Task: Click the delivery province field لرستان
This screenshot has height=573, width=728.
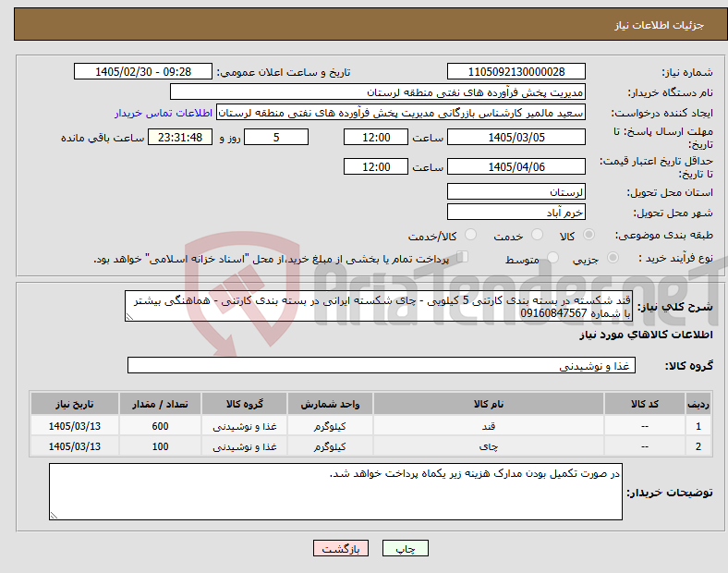Action: pyautogui.click(x=516, y=192)
